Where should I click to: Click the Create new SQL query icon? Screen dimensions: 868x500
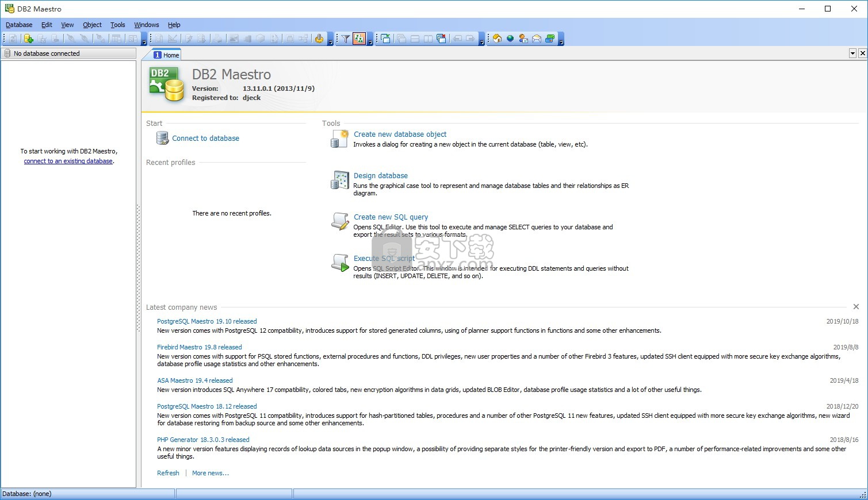pos(340,221)
